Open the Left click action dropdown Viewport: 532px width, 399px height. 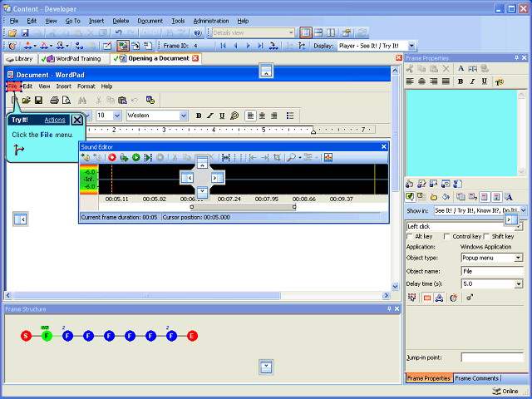click(519, 226)
